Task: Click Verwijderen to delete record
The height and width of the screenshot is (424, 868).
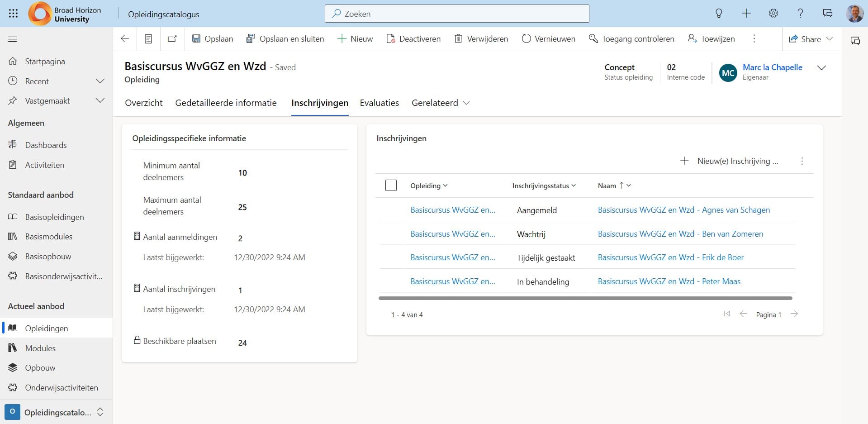Action: coord(481,39)
